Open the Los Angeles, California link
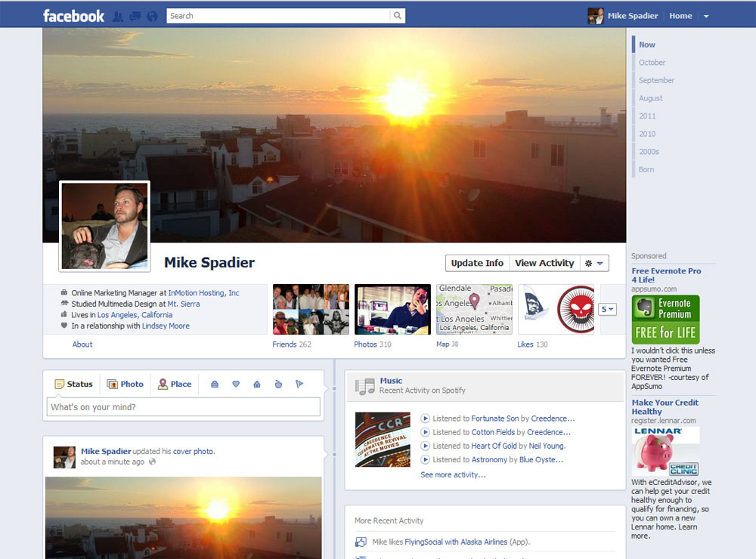Image resolution: width=756 pixels, height=559 pixels. tap(135, 315)
